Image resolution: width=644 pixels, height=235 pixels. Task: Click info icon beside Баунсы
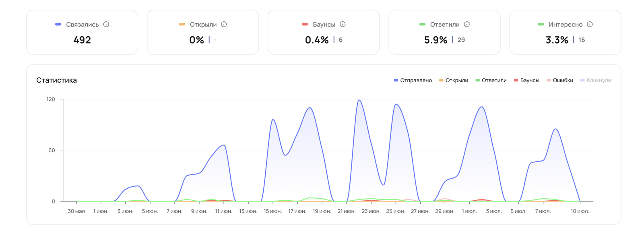pos(343,24)
